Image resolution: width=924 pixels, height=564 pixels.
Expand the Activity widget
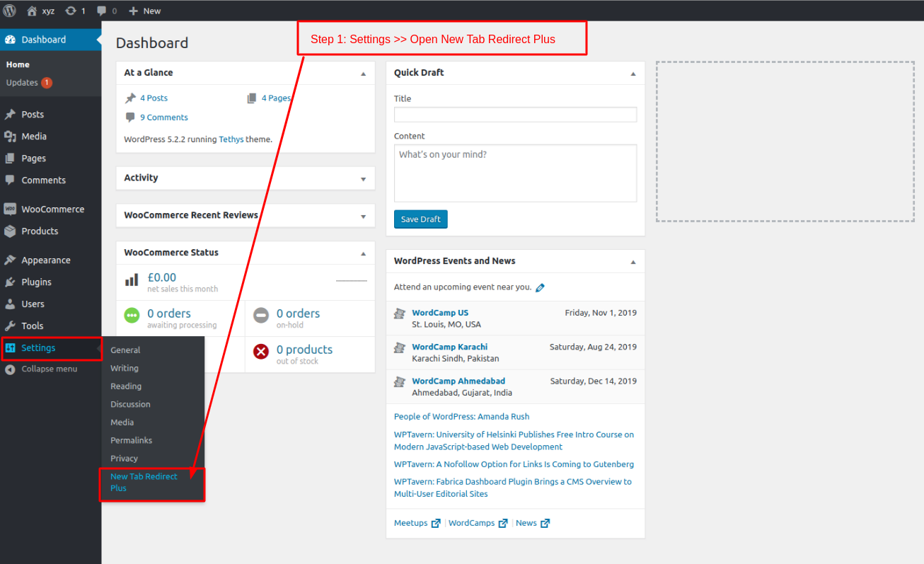364,179
